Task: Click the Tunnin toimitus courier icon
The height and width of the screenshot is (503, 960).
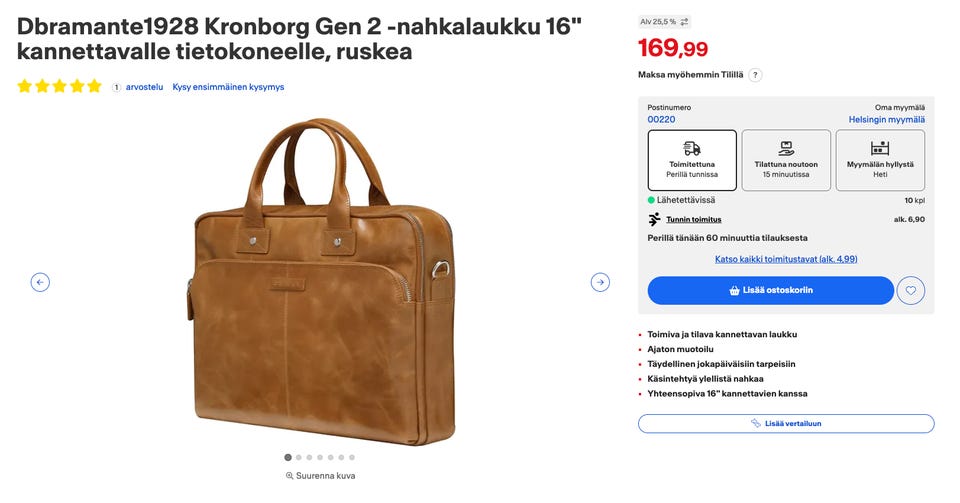Action: click(x=654, y=219)
